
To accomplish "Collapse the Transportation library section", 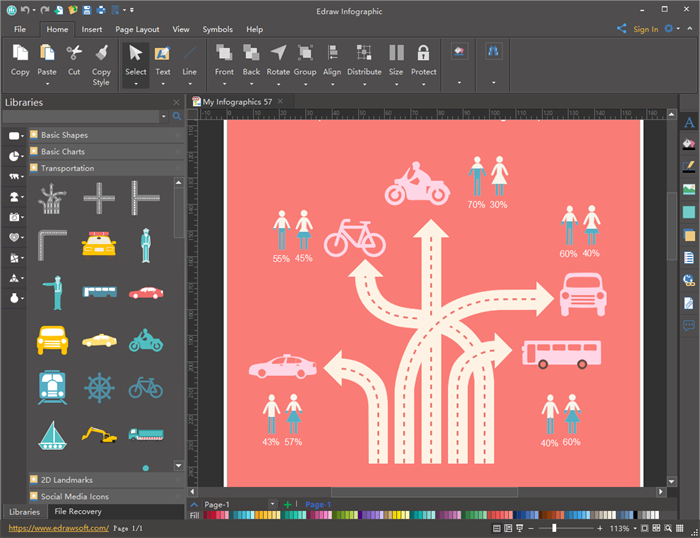I will coord(67,168).
